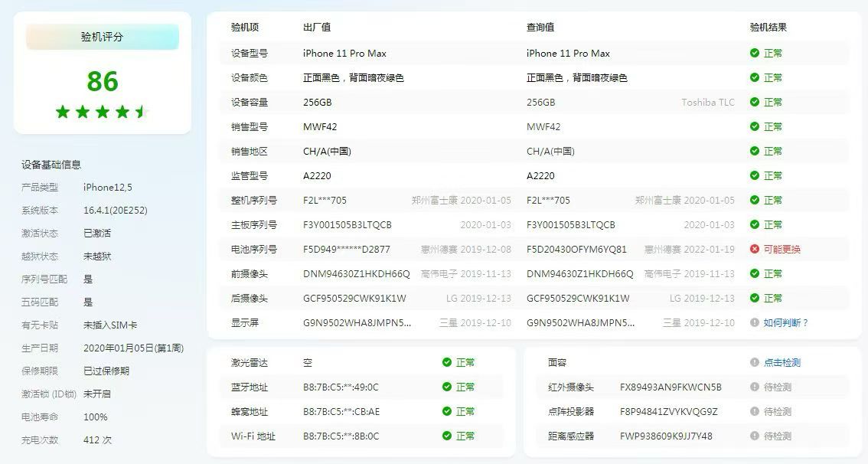Click gray pending icon for 距离感应器

coord(755,436)
